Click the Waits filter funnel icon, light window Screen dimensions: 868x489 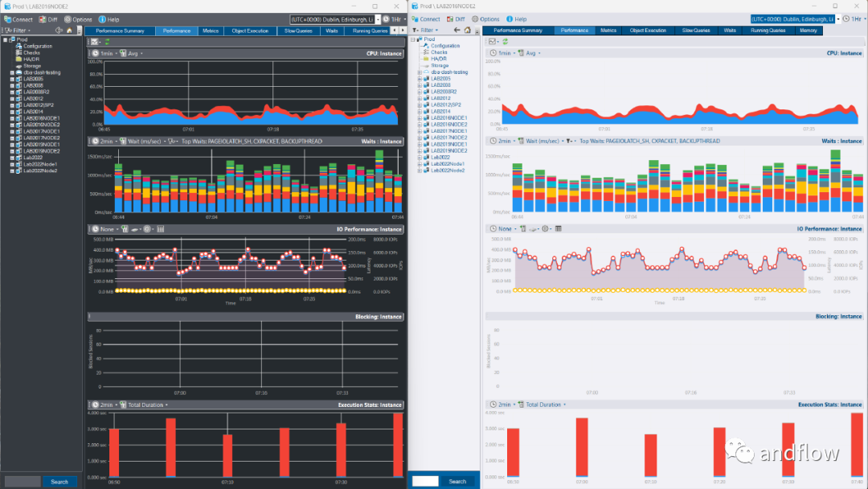tap(570, 141)
